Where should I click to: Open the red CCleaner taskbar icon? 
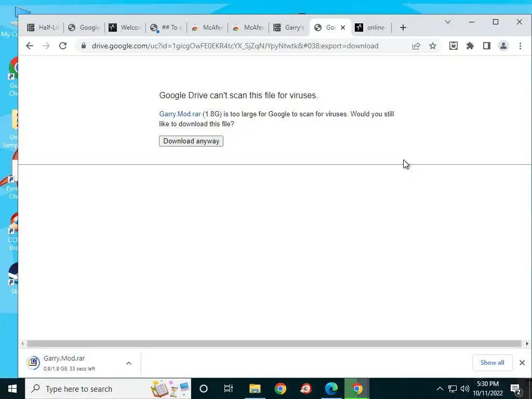point(305,389)
